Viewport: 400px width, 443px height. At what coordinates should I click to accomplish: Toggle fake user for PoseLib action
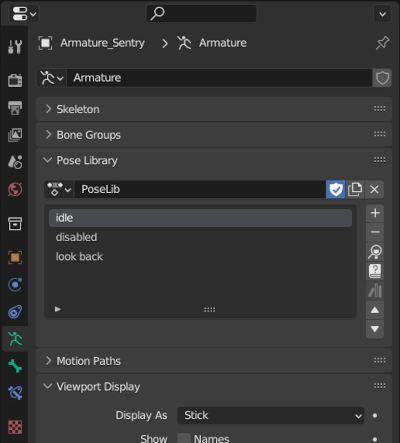pyautogui.click(x=336, y=189)
